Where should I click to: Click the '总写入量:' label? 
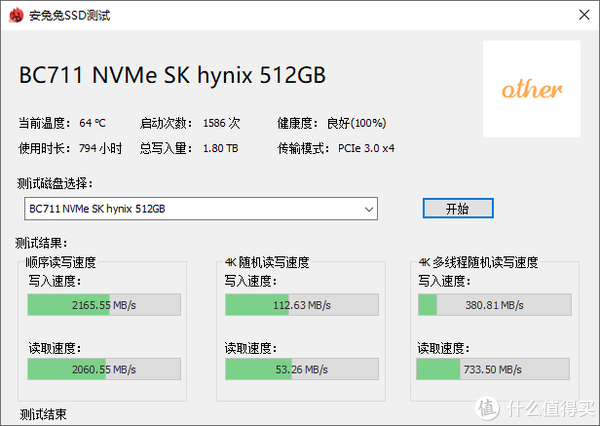click(166, 148)
